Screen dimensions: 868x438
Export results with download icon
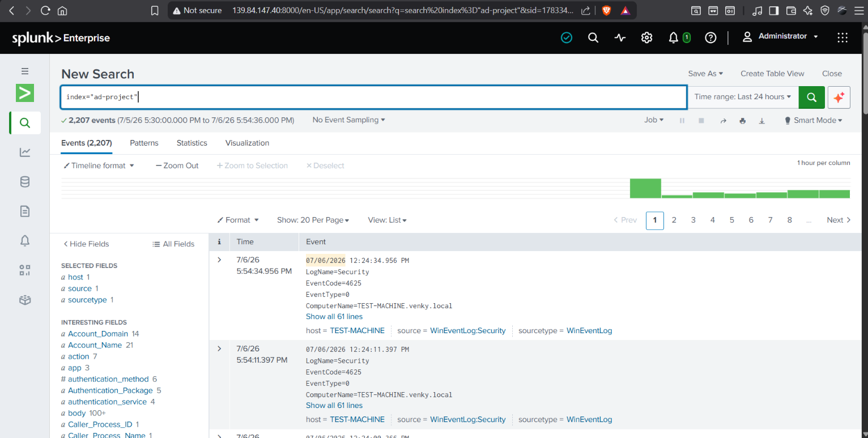pos(762,121)
